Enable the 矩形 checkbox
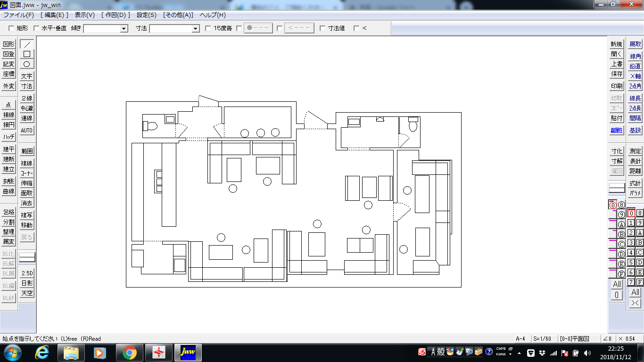The width and height of the screenshot is (644, 362). 11,28
